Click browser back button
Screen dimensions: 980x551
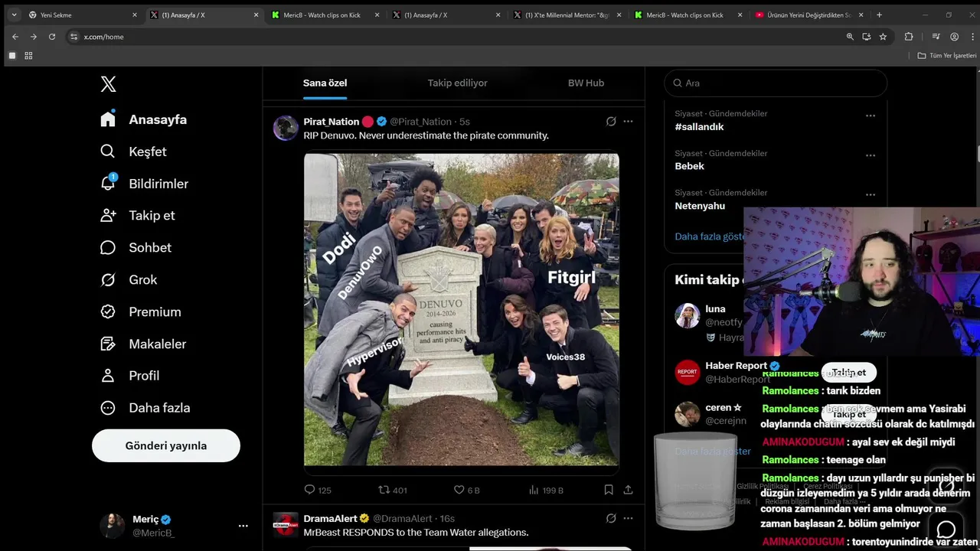15,37
